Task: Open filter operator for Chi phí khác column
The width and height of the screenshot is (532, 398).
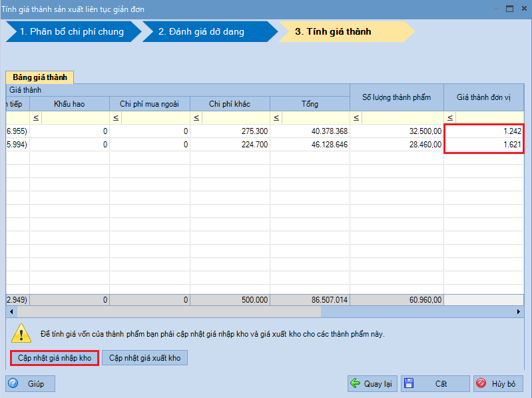Action: [196, 118]
